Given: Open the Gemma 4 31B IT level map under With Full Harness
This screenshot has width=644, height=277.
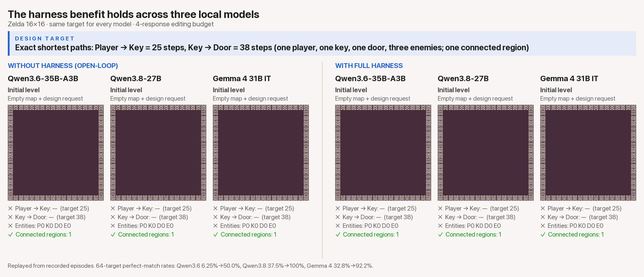Looking at the screenshot, I should 588,153.
